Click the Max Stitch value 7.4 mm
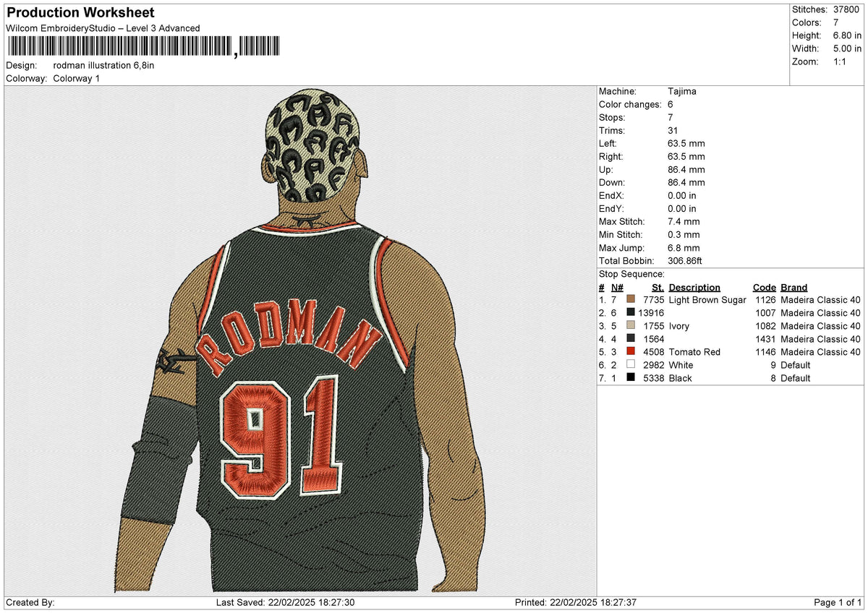The width and height of the screenshot is (868, 613). [x=684, y=222]
